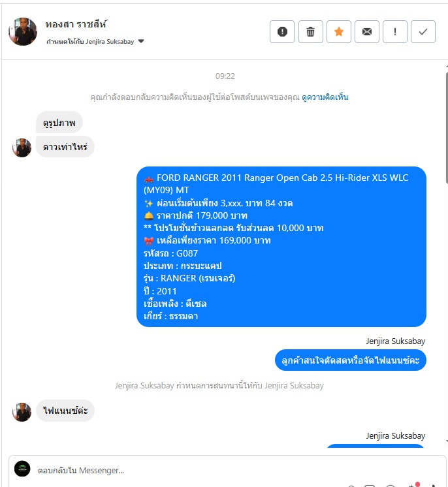Toggle the orange star follow-up icon

pyautogui.click(x=339, y=31)
